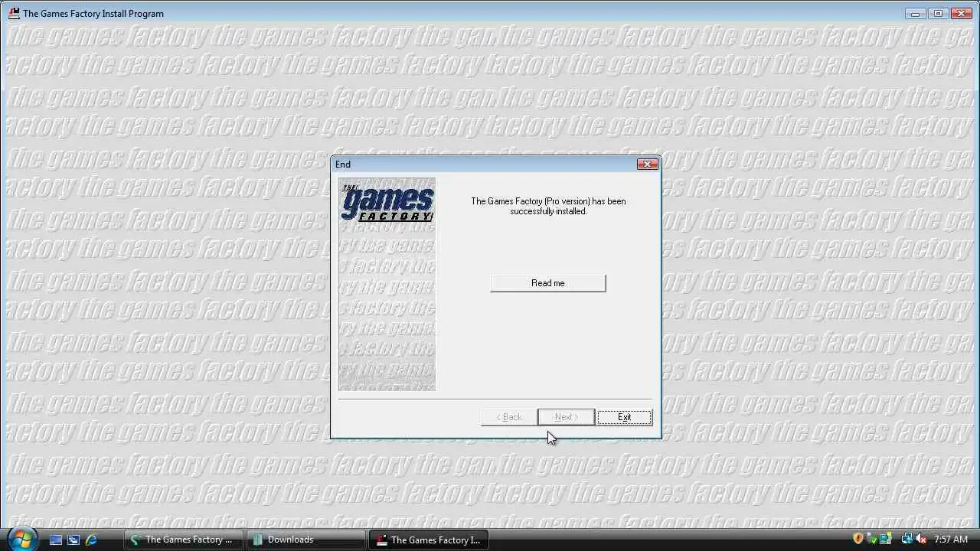Open Windows Security Center shield icon

click(858, 539)
